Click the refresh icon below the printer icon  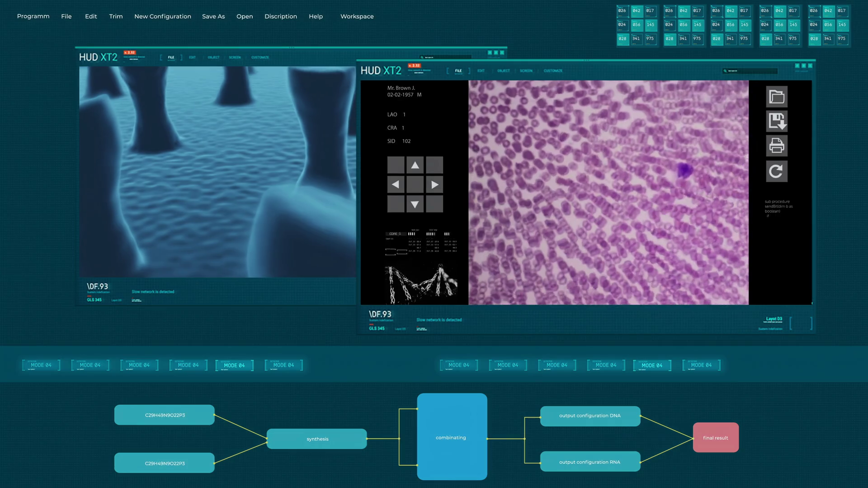(x=776, y=171)
